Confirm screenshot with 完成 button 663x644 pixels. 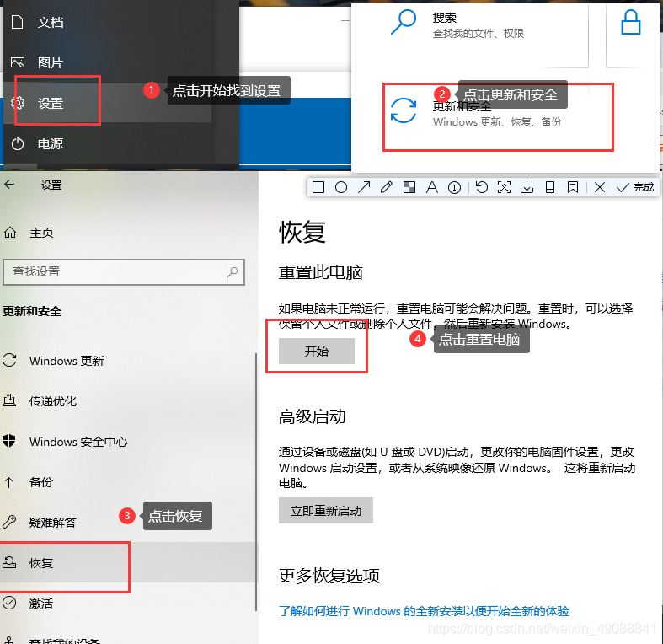click(x=635, y=187)
